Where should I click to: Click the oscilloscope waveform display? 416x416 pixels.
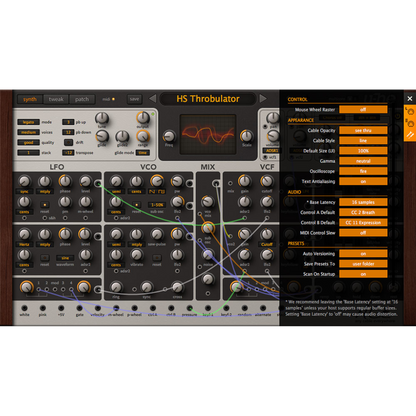click(x=208, y=134)
